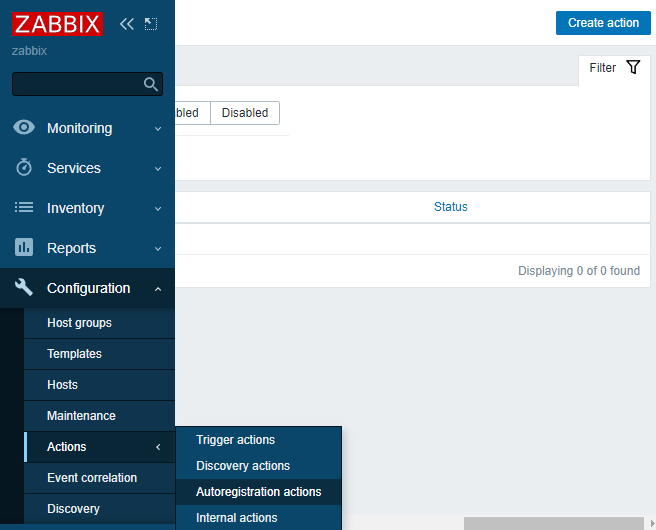Click the Inventory list icon
Image resolution: width=656 pixels, height=530 pixels.
25,208
